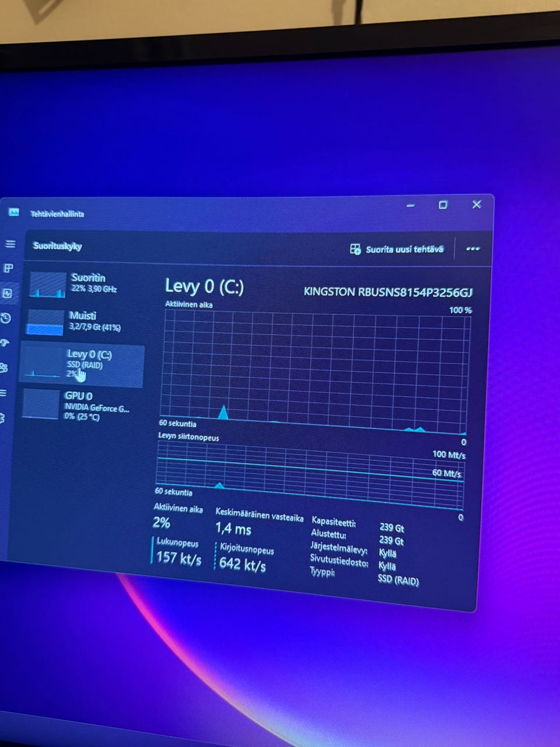Open the Users page icon
560x747 pixels.
(3, 368)
